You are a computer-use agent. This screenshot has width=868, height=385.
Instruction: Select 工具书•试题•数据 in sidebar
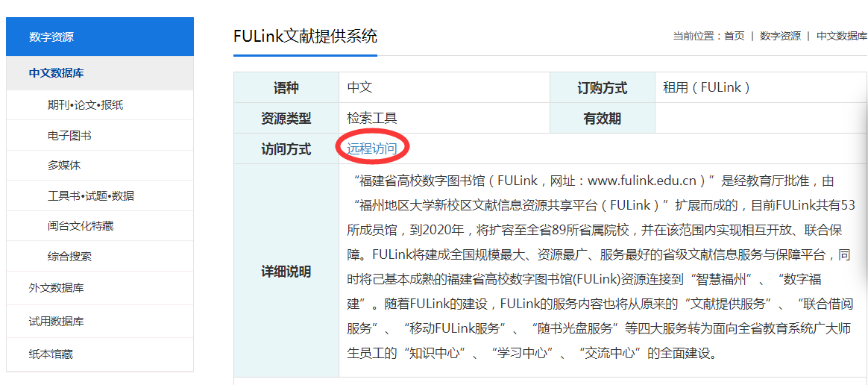(90, 195)
